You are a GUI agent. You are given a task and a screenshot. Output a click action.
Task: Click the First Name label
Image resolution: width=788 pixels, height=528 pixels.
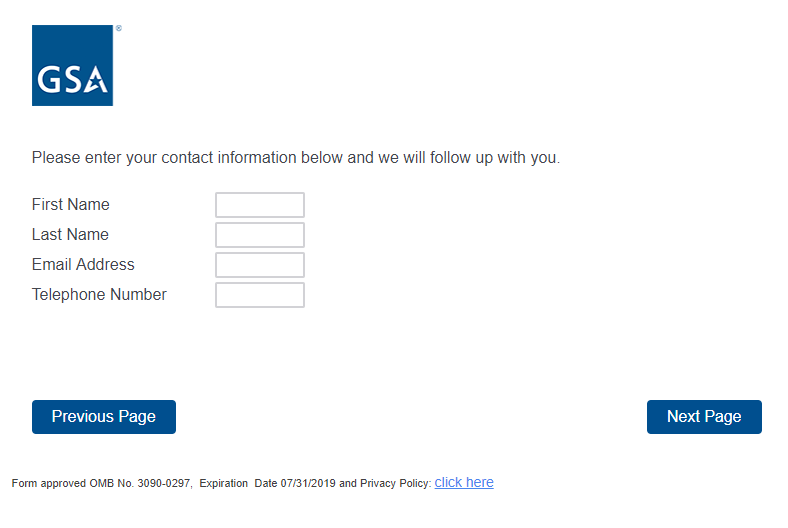point(71,205)
